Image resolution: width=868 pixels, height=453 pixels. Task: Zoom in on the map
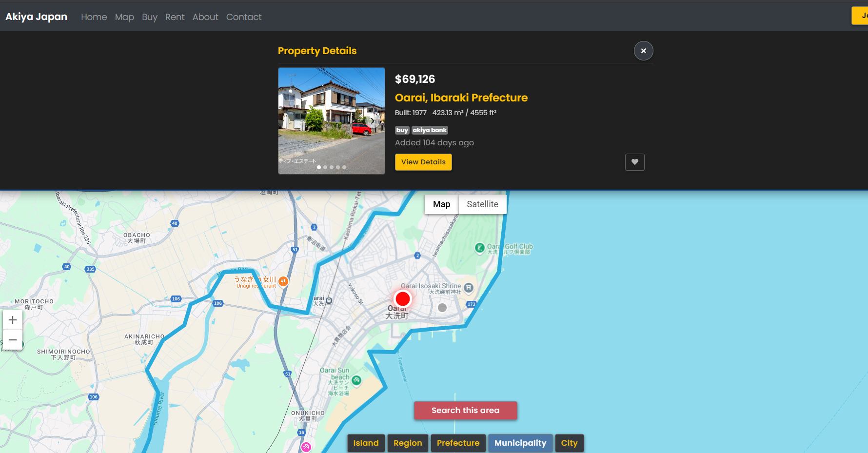[x=13, y=320]
